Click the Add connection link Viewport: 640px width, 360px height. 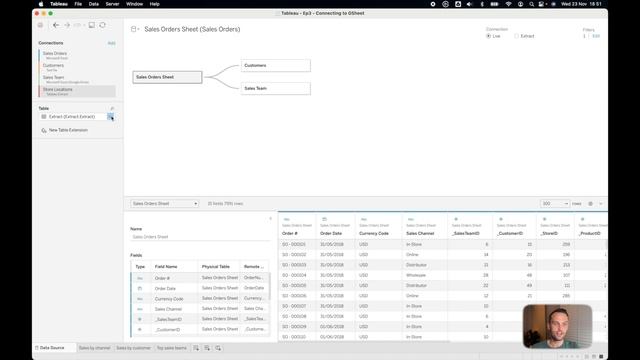(111, 43)
